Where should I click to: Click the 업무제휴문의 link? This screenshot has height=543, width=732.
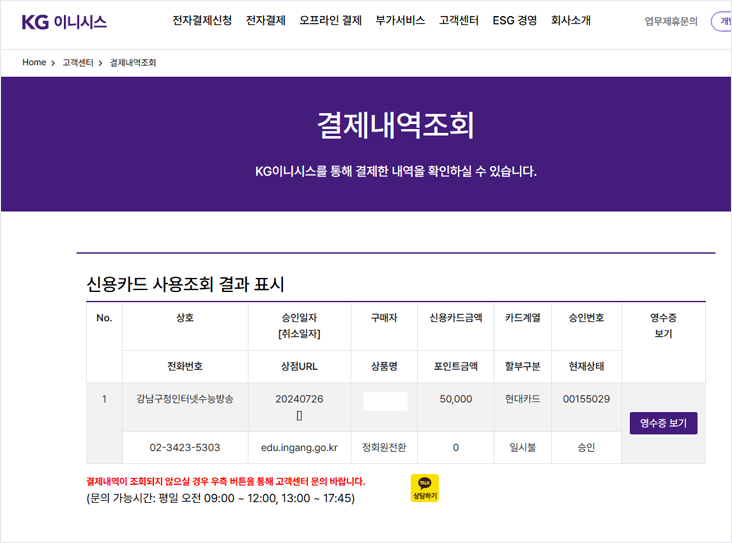point(671,21)
